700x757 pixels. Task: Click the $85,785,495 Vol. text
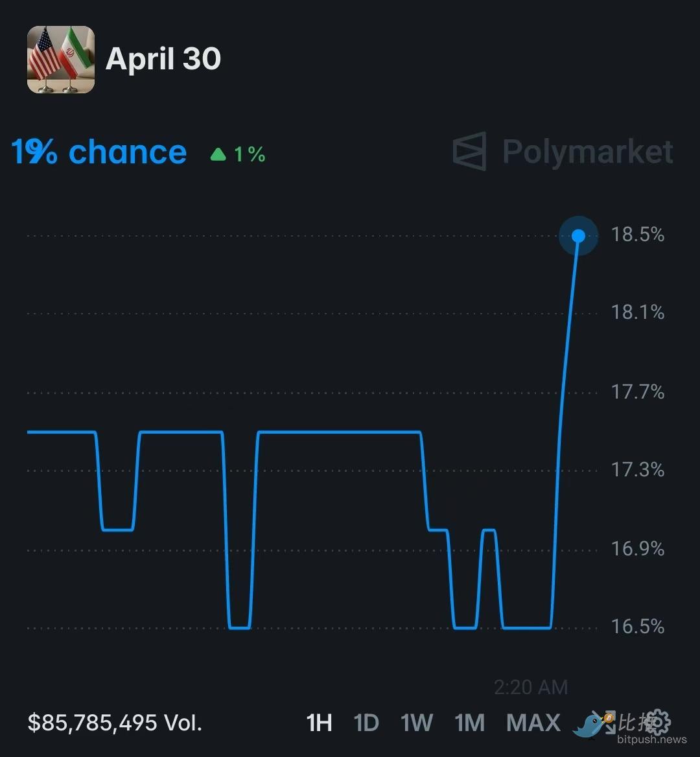point(115,722)
